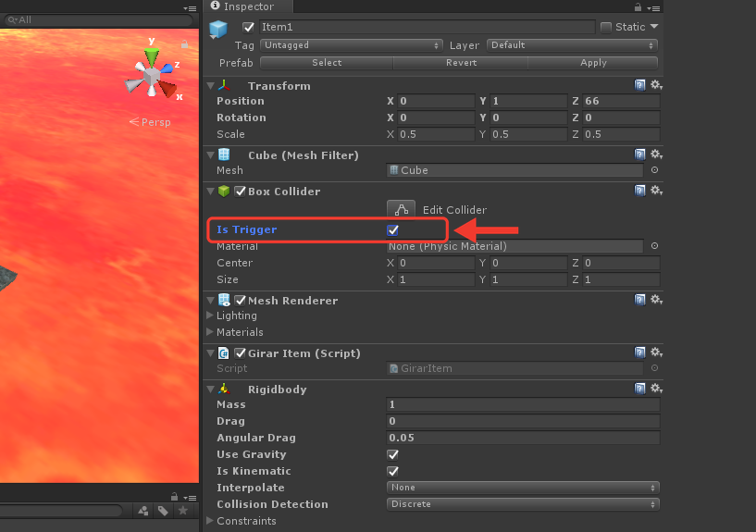The image size is (756, 532).
Task: Click the Transform axes icon
Action: click(x=224, y=85)
